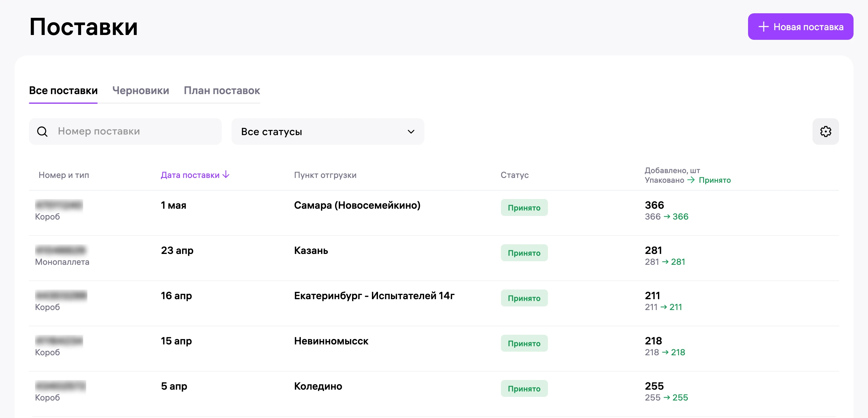
Task: Click the Принято badge in Коледино row
Action: tap(524, 388)
